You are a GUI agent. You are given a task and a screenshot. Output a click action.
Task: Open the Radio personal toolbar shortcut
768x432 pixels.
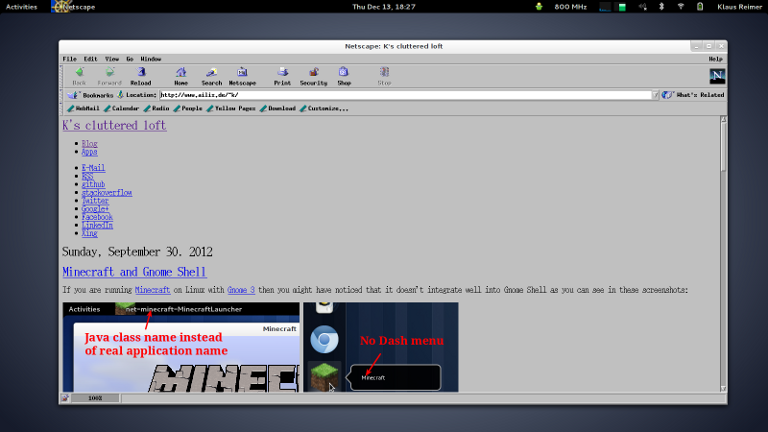(x=156, y=108)
